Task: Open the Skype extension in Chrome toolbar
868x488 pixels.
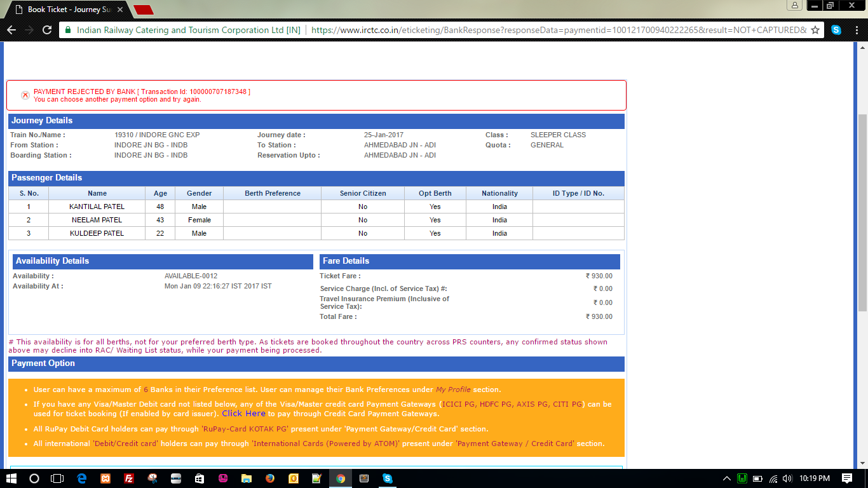Action: 836,30
